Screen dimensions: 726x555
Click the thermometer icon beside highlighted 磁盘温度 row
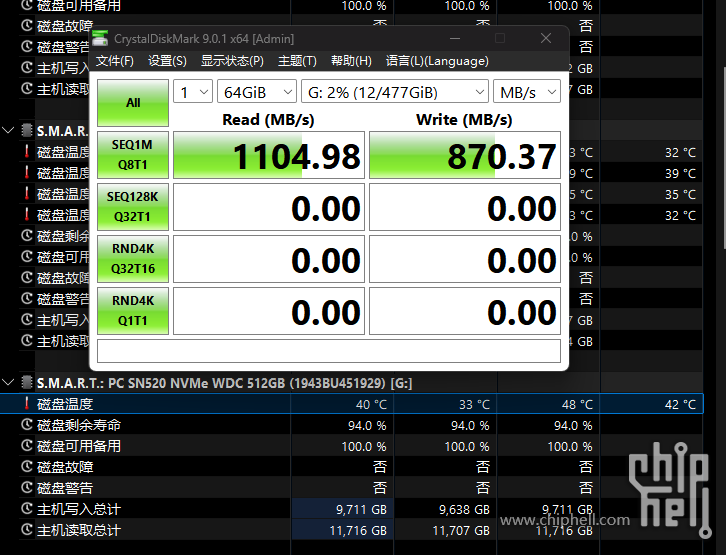[x=27, y=404]
